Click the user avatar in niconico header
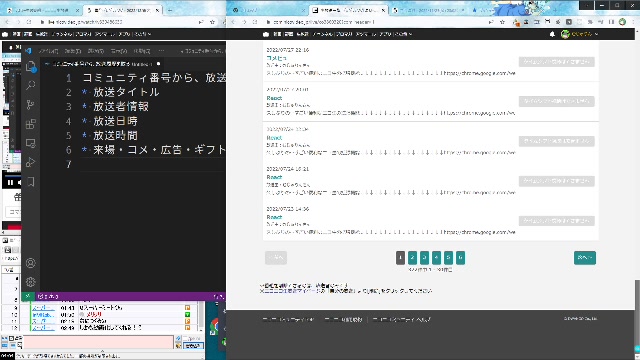 (565, 34)
